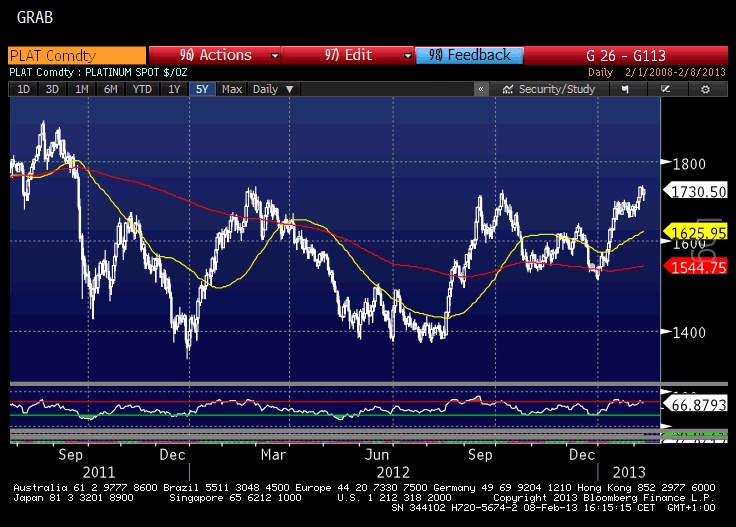The width and height of the screenshot is (736, 527).
Task: Click the 5Y range button
Action: click(201, 89)
